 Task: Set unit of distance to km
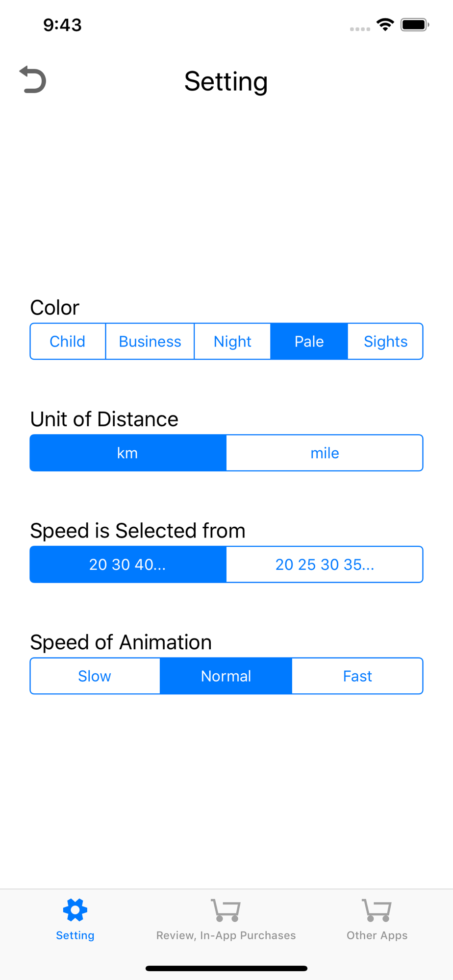pyautogui.click(x=128, y=453)
